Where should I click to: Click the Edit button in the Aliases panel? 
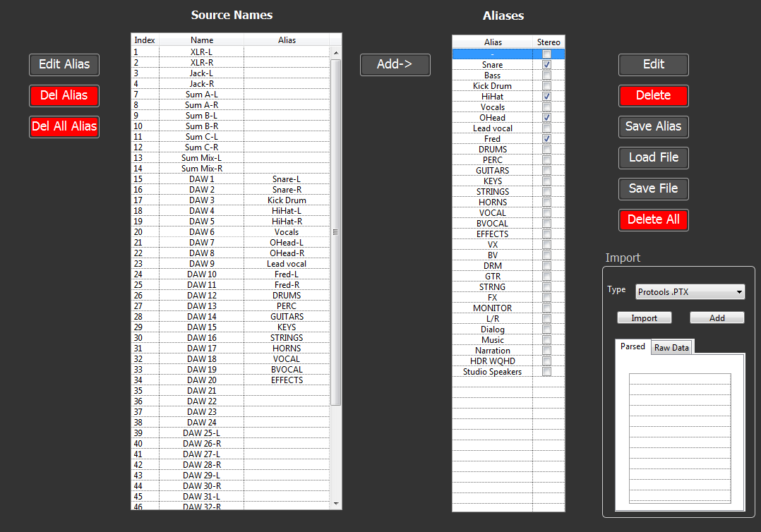click(x=653, y=64)
